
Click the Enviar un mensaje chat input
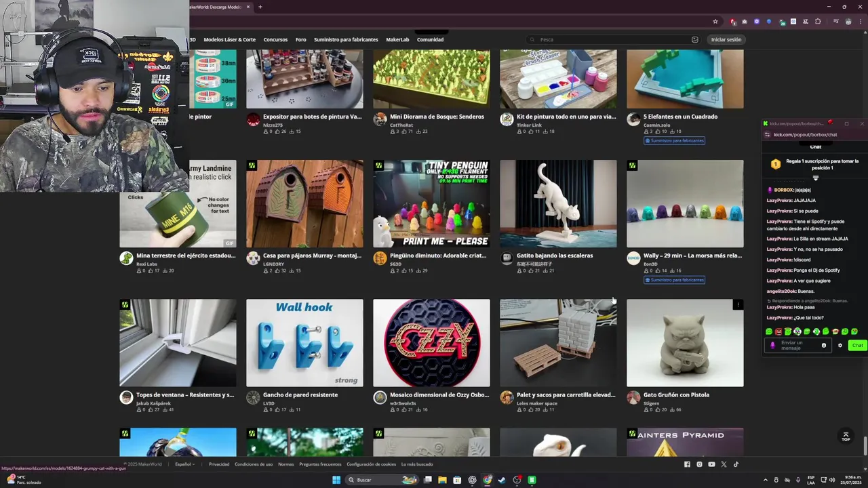[797, 346]
